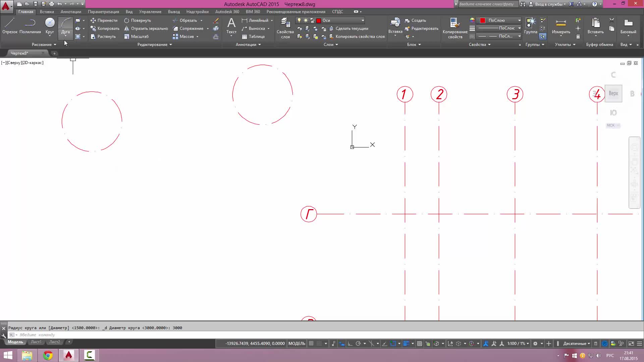Click the Создать block button
This screenshot has width=644, height=362.
[415, 20]
